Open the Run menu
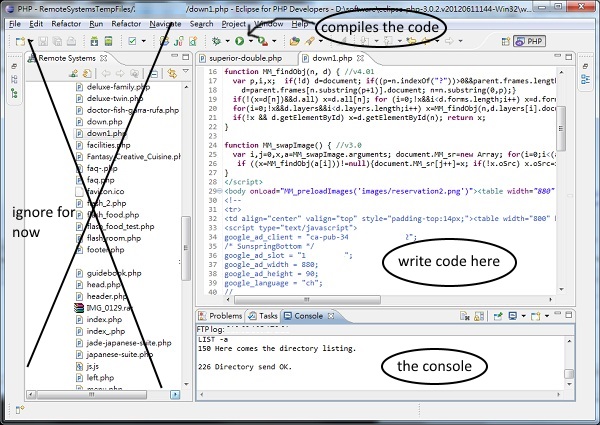The image size is (600, 425). click(96, 24)
